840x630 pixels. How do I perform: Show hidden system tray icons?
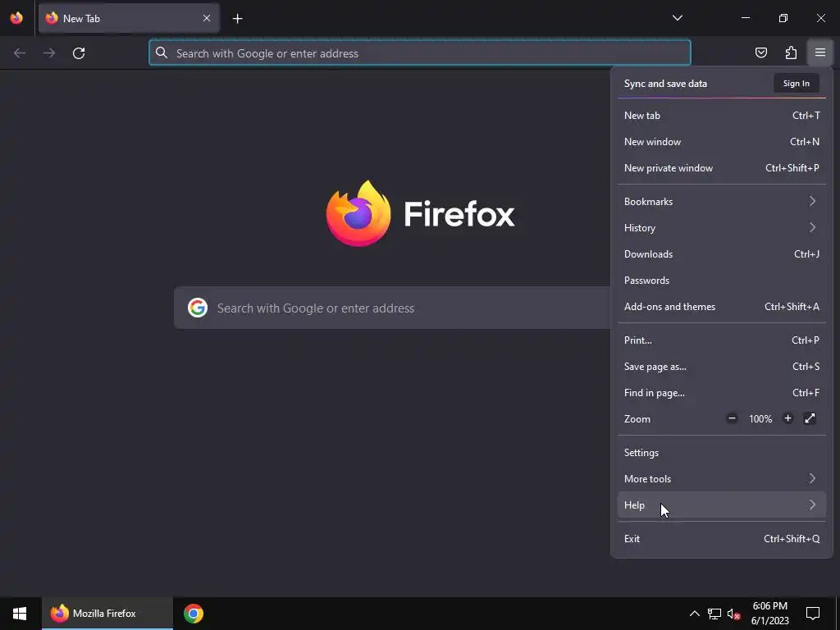pos(694,614)
